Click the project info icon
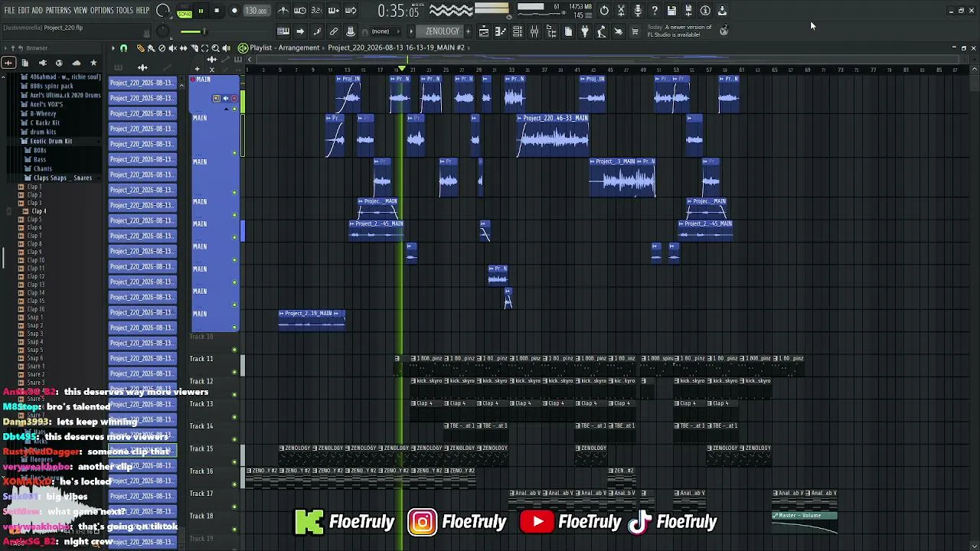Viewport: 980px width, 551px height. (x=705, y=11)
